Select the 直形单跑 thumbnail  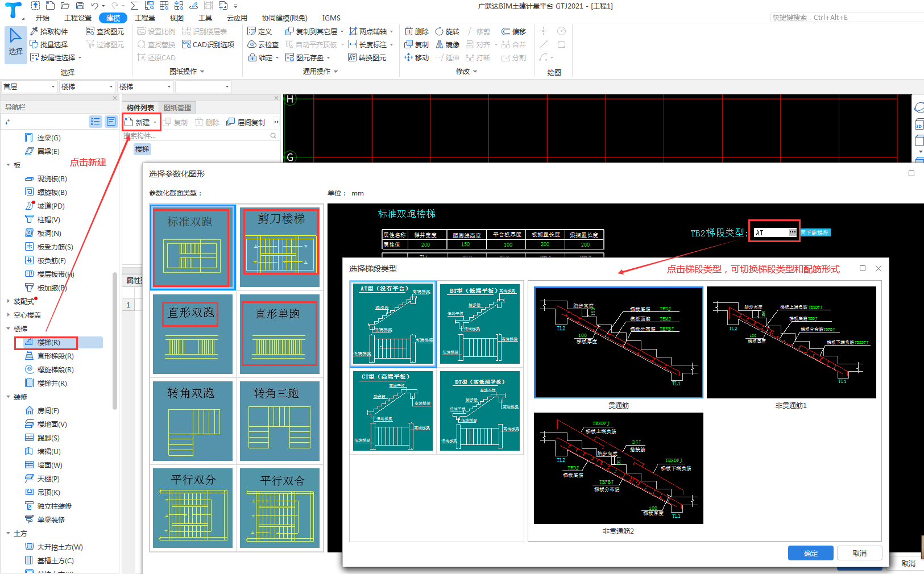click(280, 334)
